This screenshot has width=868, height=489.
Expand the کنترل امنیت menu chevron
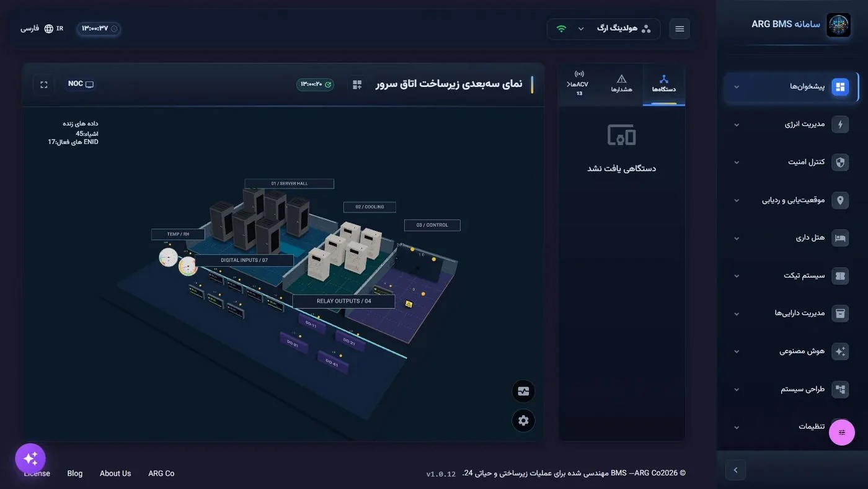point(737,163)
